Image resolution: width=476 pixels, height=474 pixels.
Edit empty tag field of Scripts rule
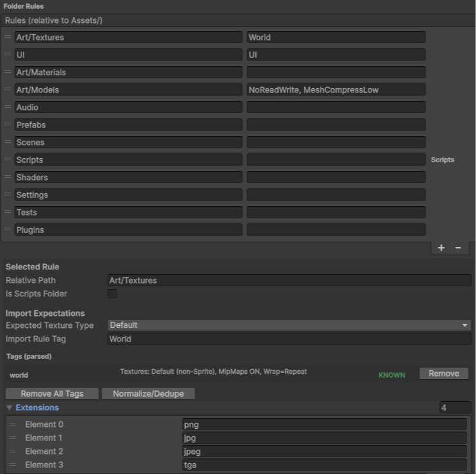[x=336, y=160]
